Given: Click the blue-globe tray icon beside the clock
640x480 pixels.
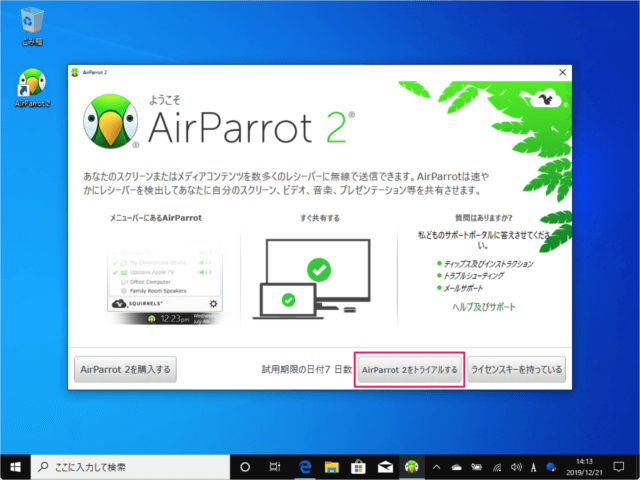Looking at the screenshot, I should coord(551,467).
